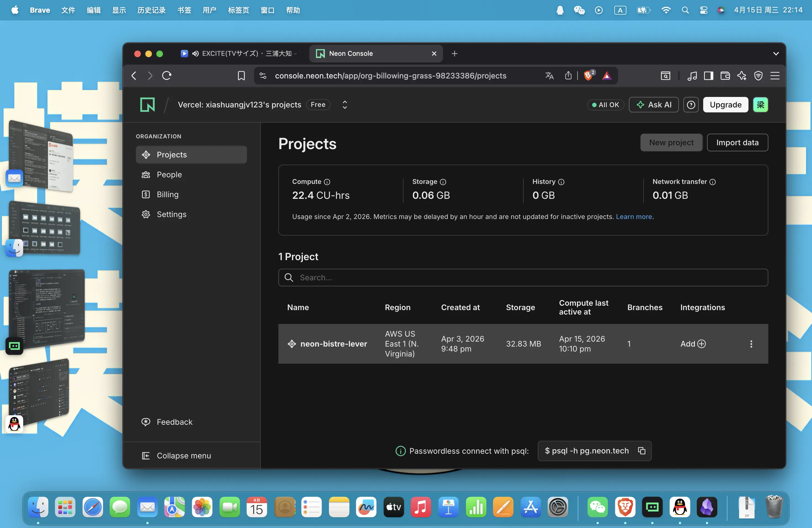
Task: Click the bookmark icon in address bar
Action: click(x=241, y=75)
